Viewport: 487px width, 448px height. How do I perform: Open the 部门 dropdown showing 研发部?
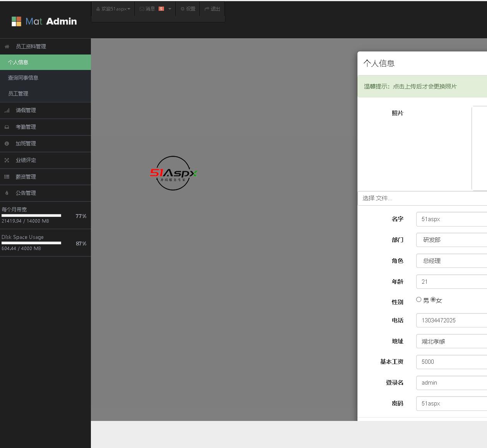point(451,240)
